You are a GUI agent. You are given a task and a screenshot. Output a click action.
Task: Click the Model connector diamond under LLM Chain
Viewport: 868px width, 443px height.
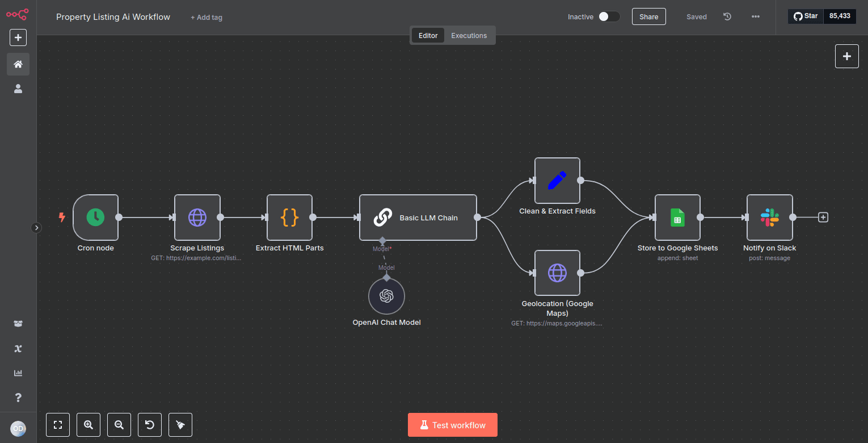(382, 241)
